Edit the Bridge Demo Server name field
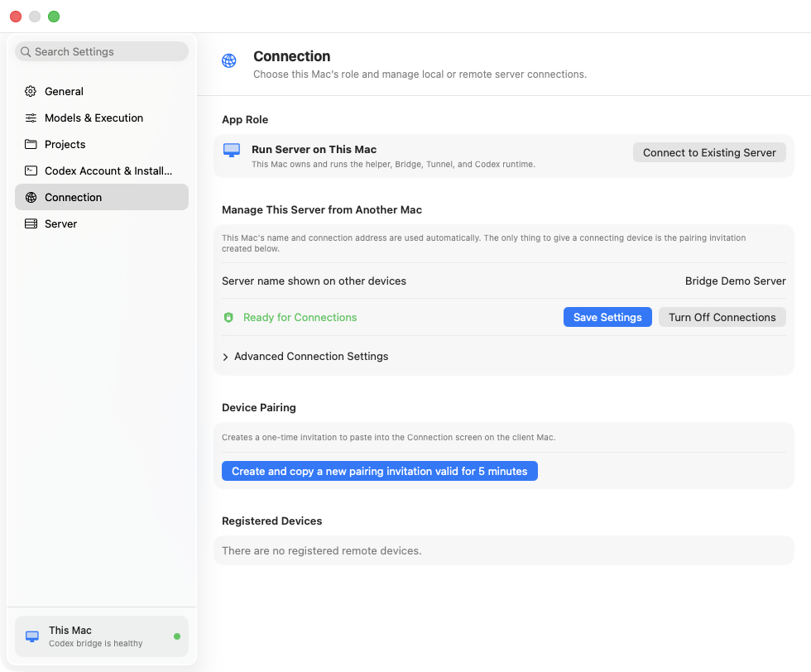Image resolution: width=811 pixels, height=672 pixels. click(735, 281)
